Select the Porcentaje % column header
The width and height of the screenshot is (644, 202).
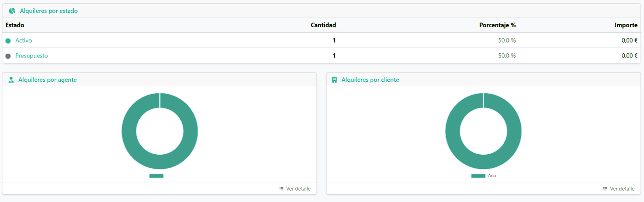(x=497, y=25)
